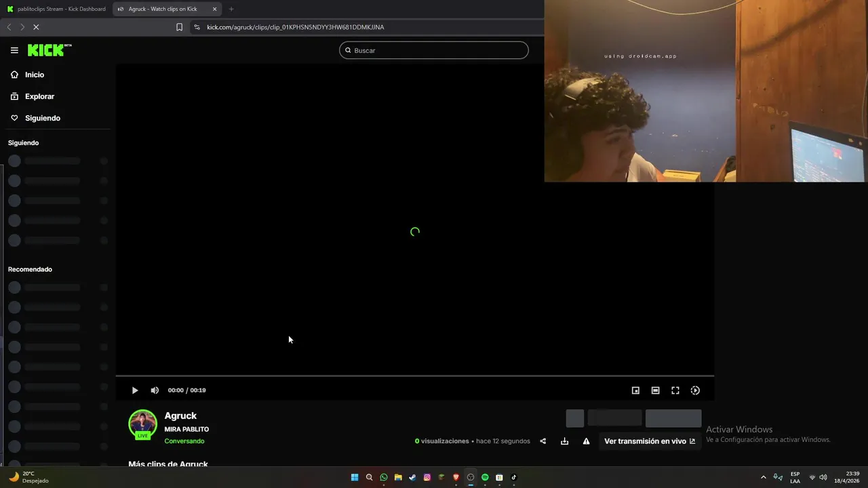
Task: Share this clip
Action: pos(542,441)
